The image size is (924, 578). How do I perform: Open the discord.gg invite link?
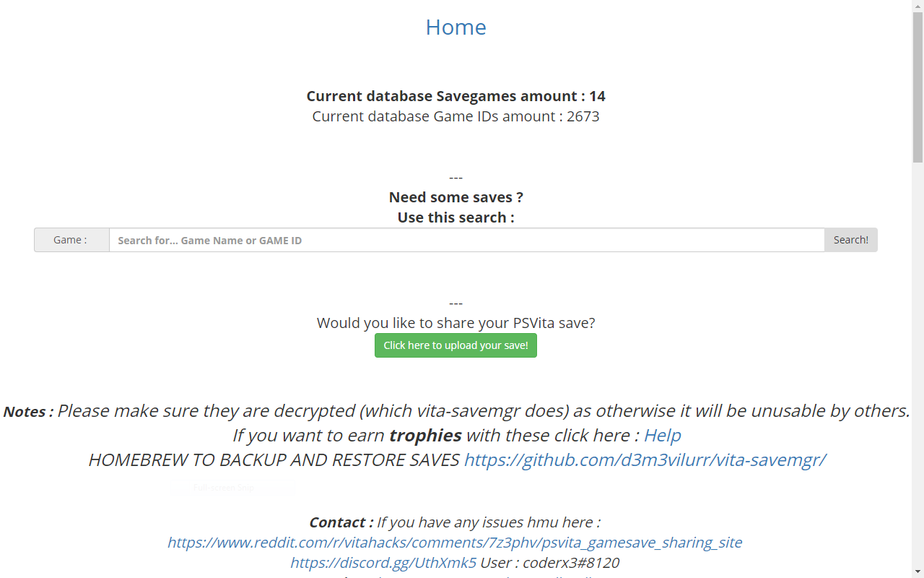pyautogui.click(x=383, y=563)
